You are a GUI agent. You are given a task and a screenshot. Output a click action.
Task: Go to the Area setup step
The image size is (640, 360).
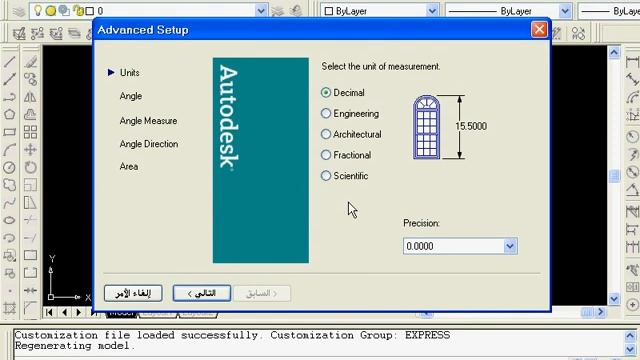(x=129, y=167)
